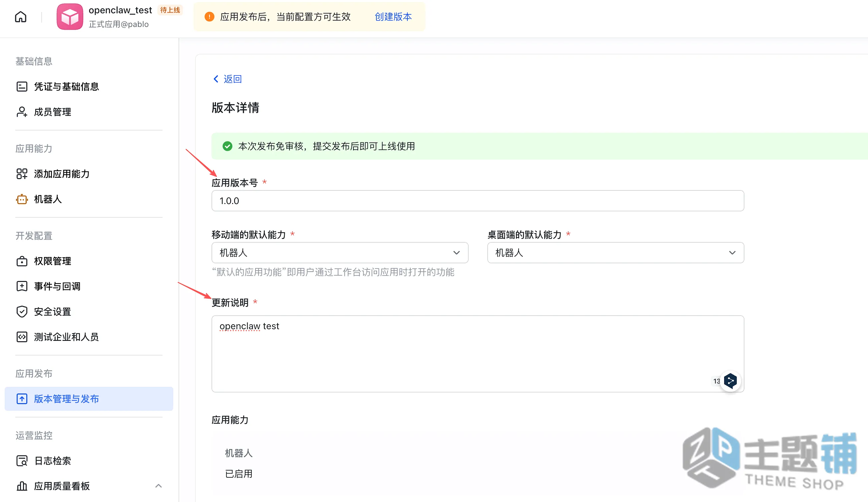Open the 创建版本 link

point(393,17)
